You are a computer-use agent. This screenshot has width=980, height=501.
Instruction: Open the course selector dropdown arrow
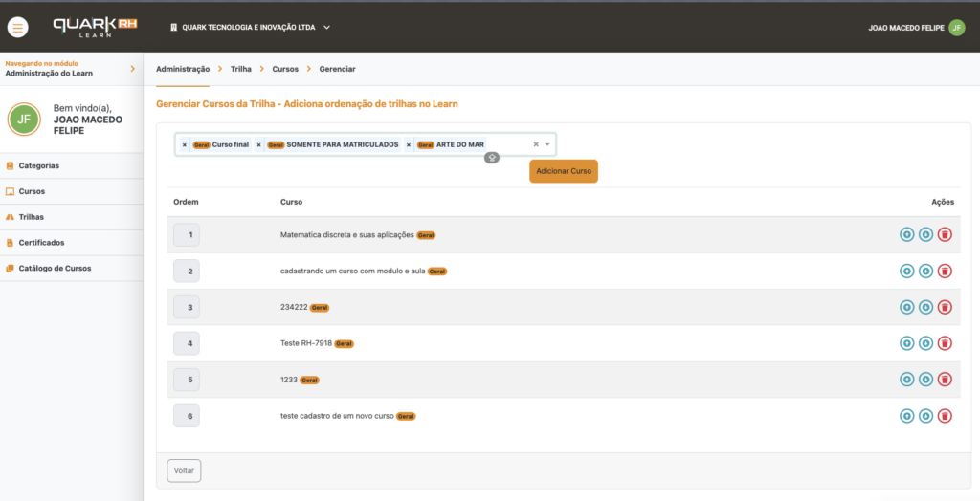(547, 144)
